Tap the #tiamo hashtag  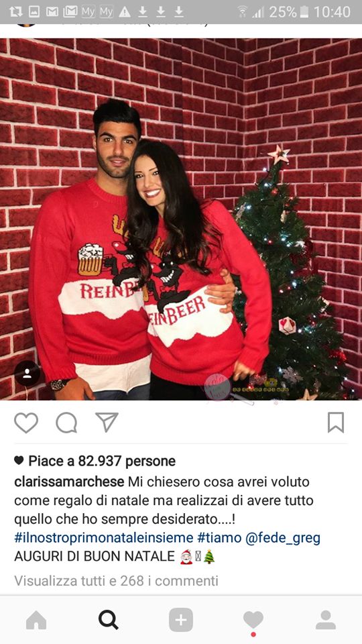pyautogui.click(x=220, y=537)
